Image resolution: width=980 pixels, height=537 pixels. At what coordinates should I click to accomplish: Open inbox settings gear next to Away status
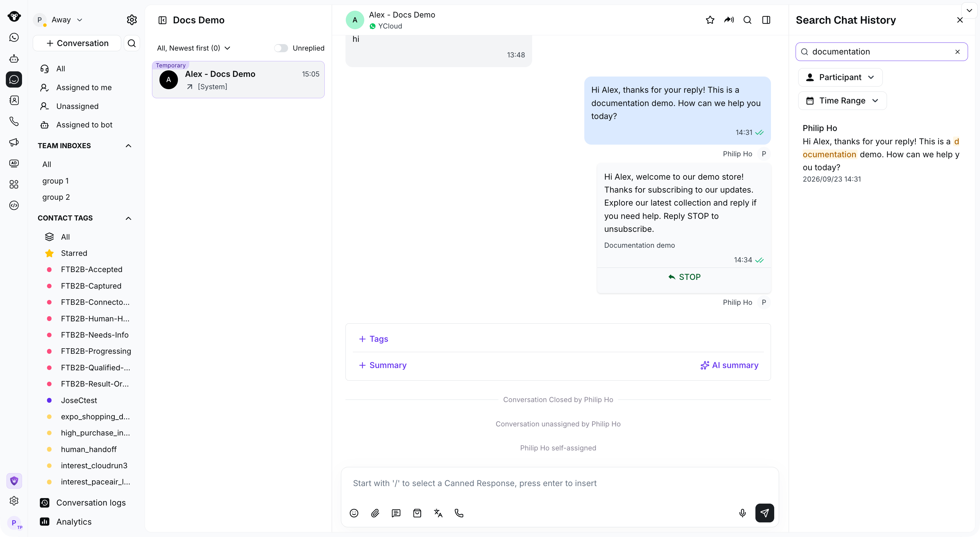pyautogui.click(x=132, y=20)
